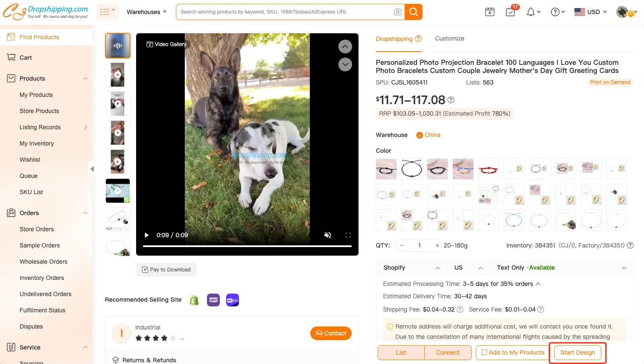The width and height of the screenshot is (644, 364).
Task: Collapse the left sidebar panel
Action: [x=92, y=169]
